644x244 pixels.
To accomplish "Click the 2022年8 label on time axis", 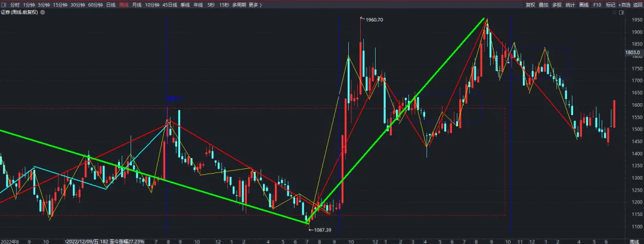I will click(10, 242).
